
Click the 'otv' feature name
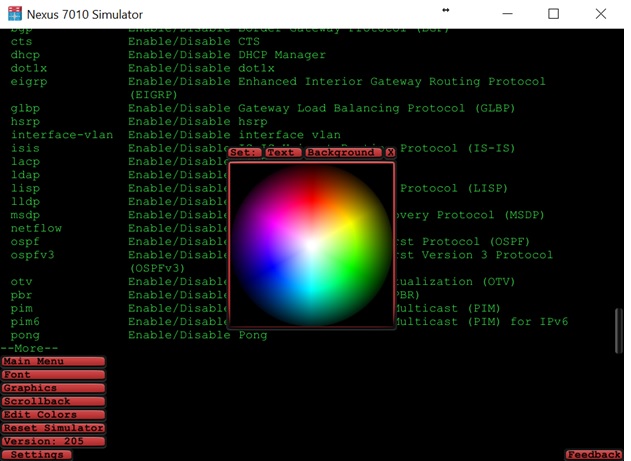21,282
